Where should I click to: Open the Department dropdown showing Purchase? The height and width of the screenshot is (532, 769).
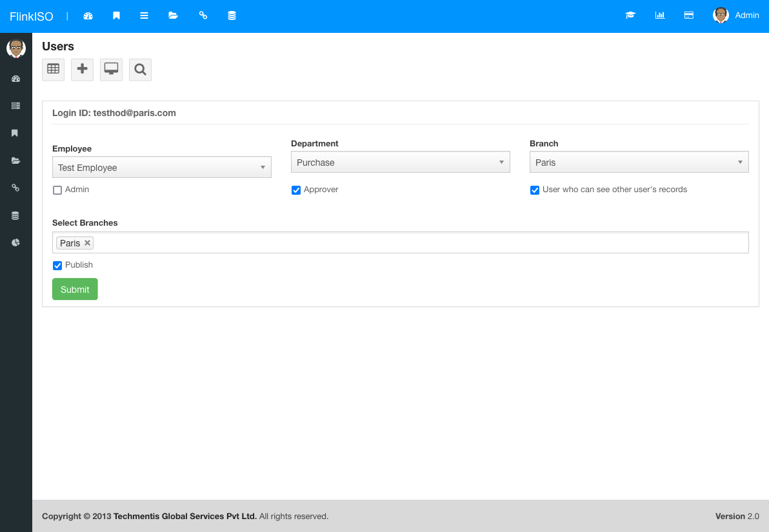[401, 163]
